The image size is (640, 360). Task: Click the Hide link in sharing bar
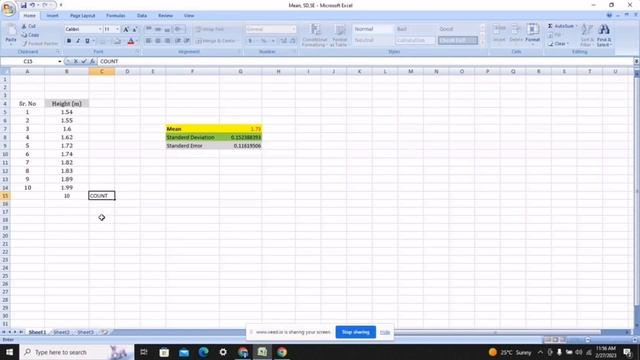(384, 332)
